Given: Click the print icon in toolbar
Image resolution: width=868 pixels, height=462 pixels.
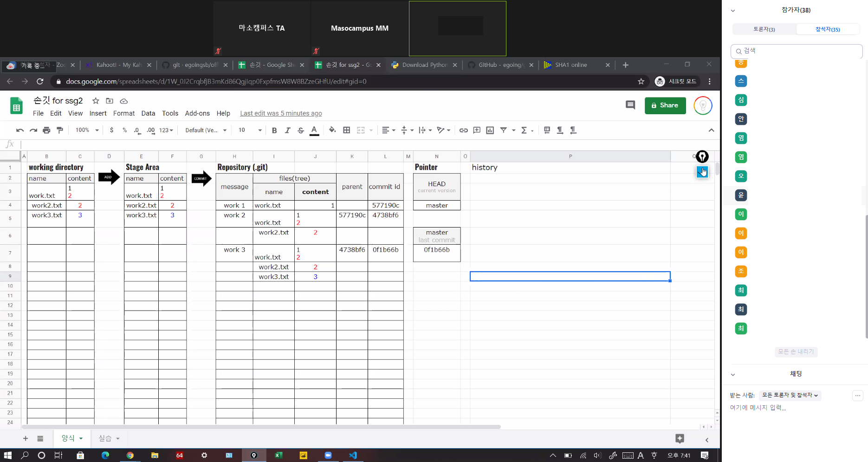Looking at the screenshot, I should coord(46,130).
